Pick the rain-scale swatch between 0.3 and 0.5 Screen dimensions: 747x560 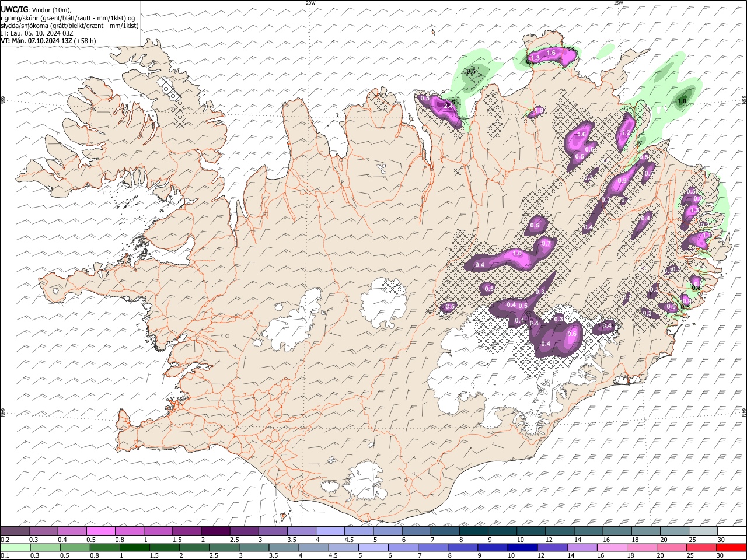44,547
